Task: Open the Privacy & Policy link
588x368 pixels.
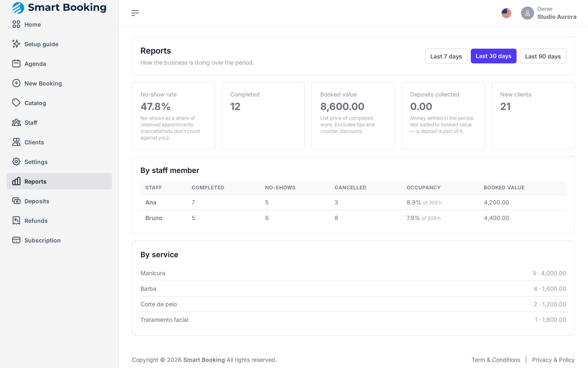Action: pos(553,360)
